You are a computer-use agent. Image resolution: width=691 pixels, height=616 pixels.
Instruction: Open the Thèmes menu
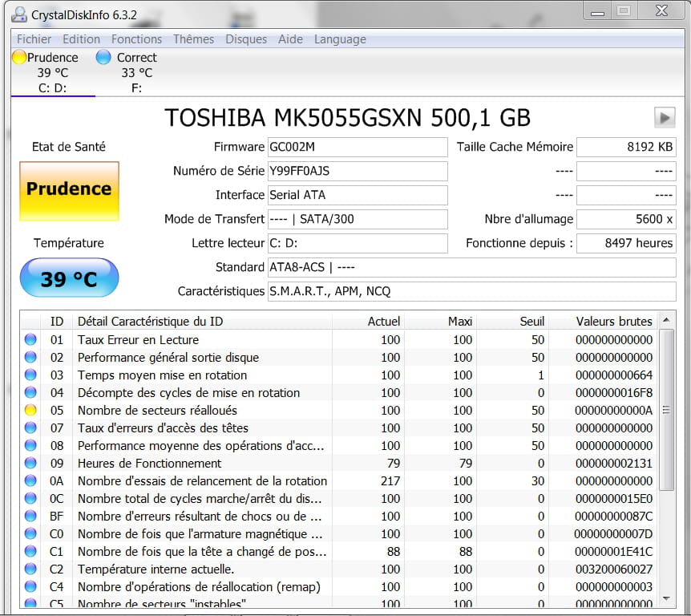tap(193, 39)
